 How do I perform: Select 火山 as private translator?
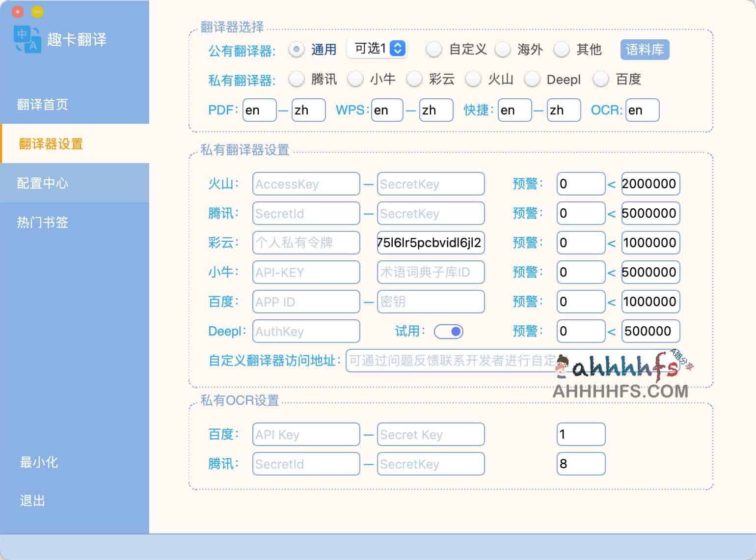(473, 79)
